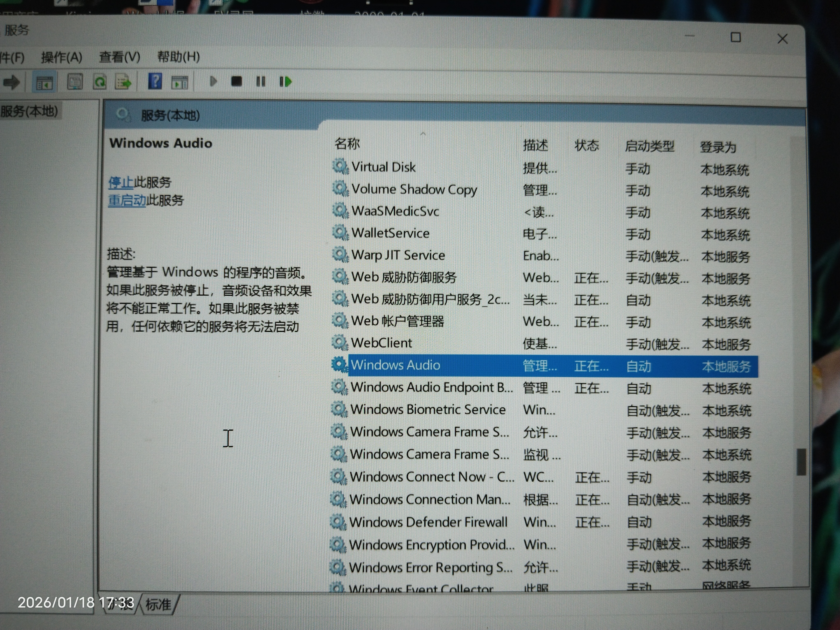Viewport: 840px width, 630px height.
Task: Click the refresh toolbar icon
Action: click(99, 82)
